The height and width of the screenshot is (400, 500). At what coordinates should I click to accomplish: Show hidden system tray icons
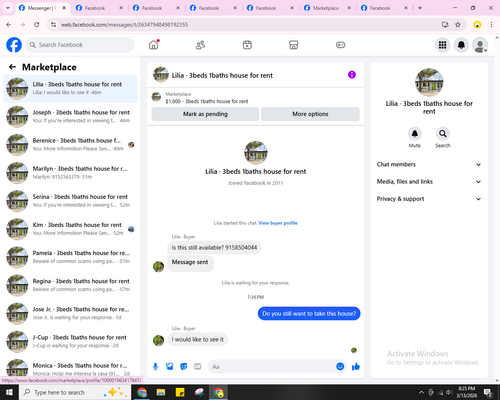tap(421, 392)
